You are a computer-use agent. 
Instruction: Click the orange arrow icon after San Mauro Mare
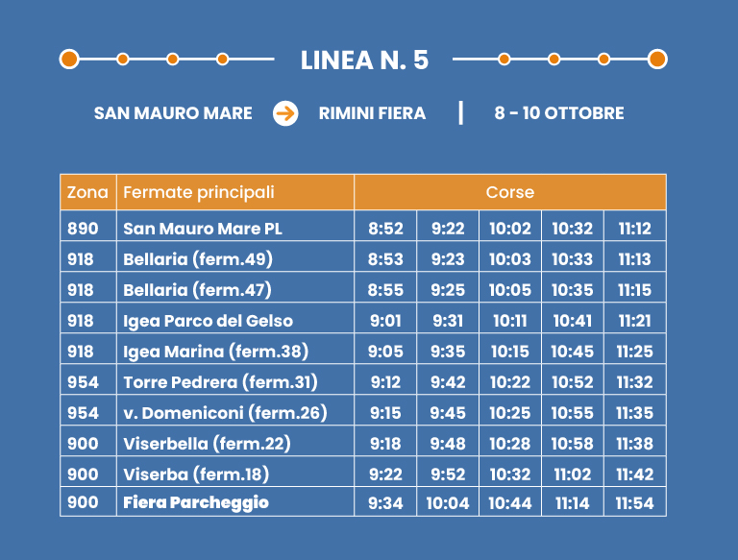click(x=284, y=113)
